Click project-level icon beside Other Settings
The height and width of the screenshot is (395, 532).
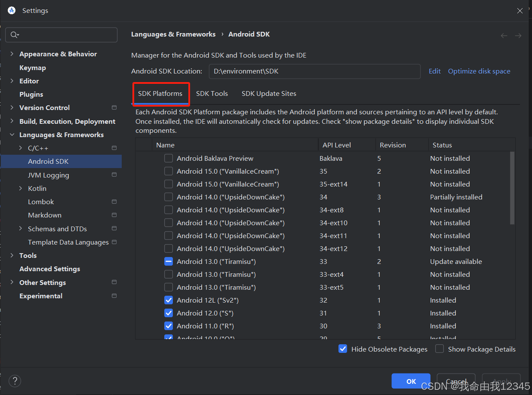pos(114,282)
